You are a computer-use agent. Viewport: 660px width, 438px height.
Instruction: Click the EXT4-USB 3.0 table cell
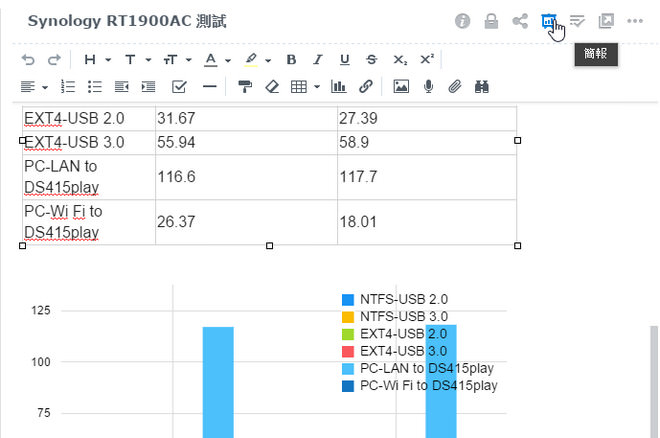point(89,142)
